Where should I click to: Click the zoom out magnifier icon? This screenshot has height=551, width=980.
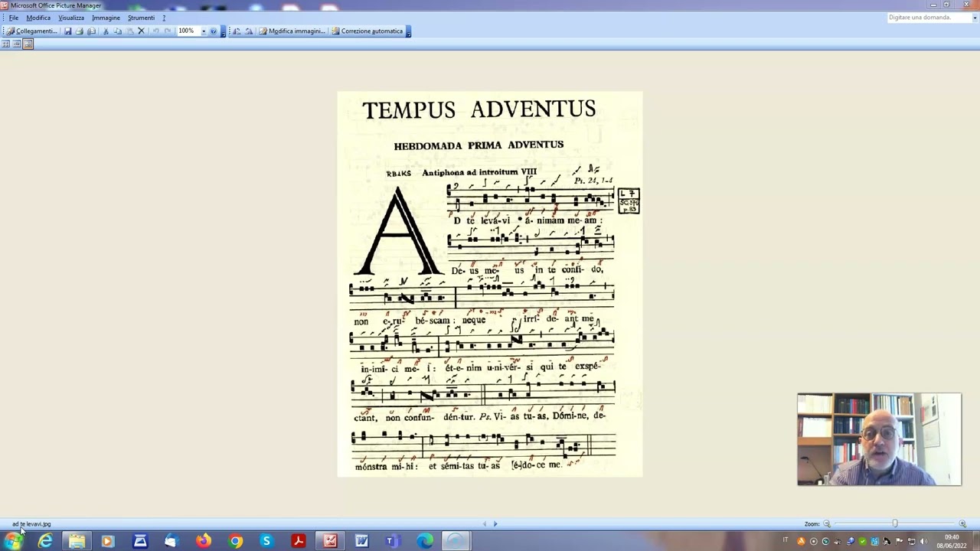[x=827, y=524]
